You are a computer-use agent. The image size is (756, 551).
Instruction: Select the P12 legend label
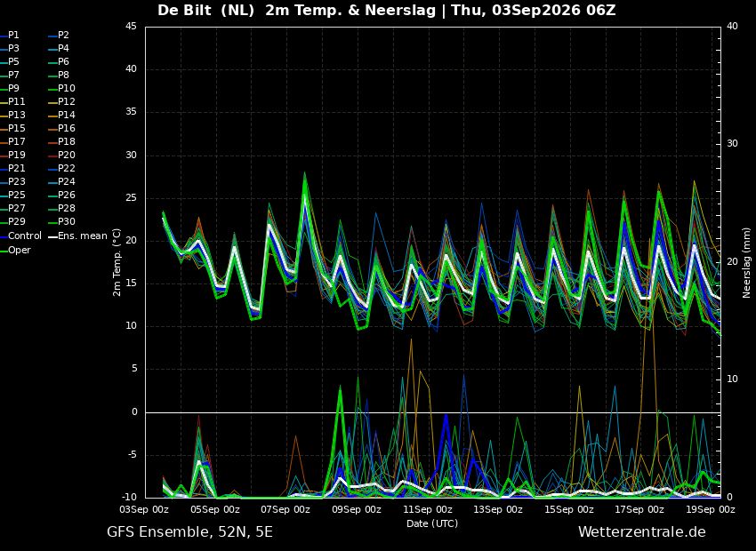tap(64, 101)
